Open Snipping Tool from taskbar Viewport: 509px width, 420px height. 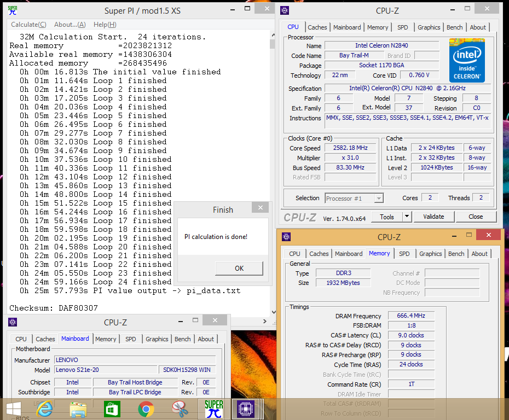[180, 409]
